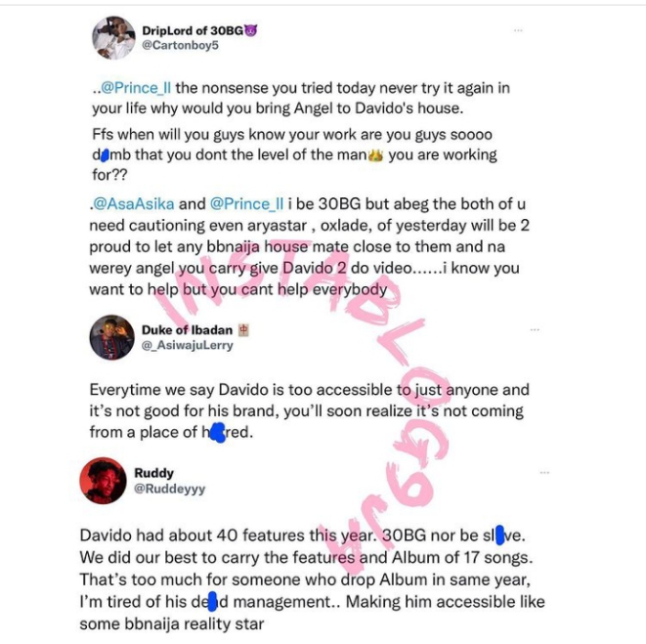Open the @AsaAsika mention link
The image size is (646, 644).
(134, 204)
